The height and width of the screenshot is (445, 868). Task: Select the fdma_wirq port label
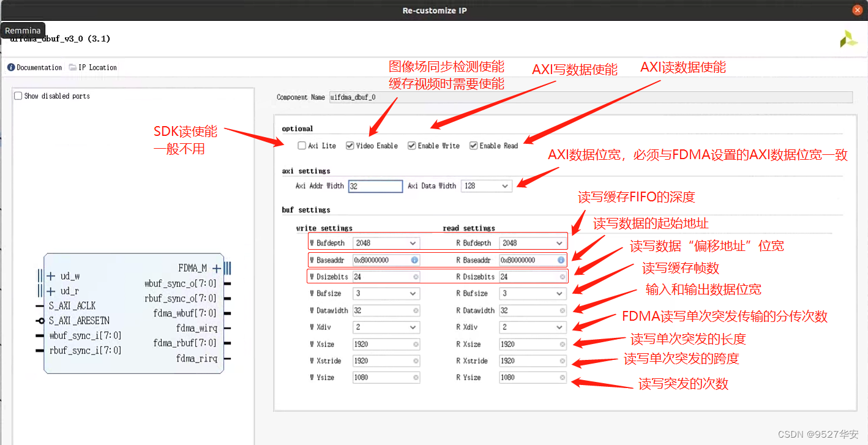196,328
